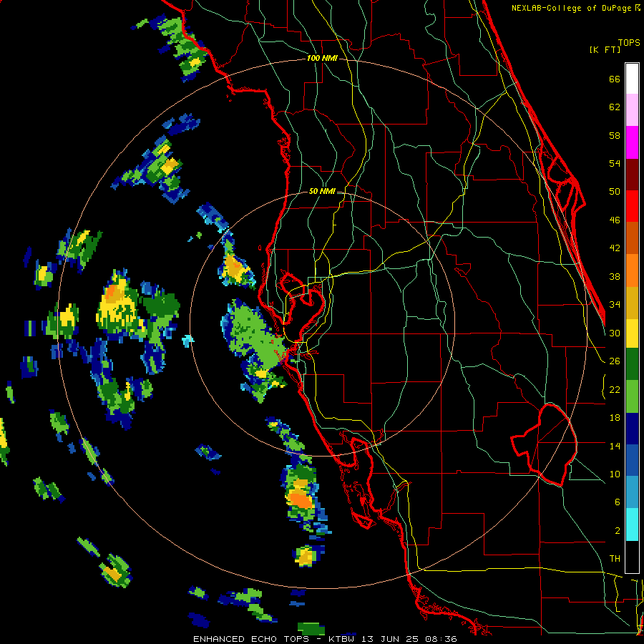Click the 30 legend value
This screenshot has height=644, width=644.
(x=615, y=333)
